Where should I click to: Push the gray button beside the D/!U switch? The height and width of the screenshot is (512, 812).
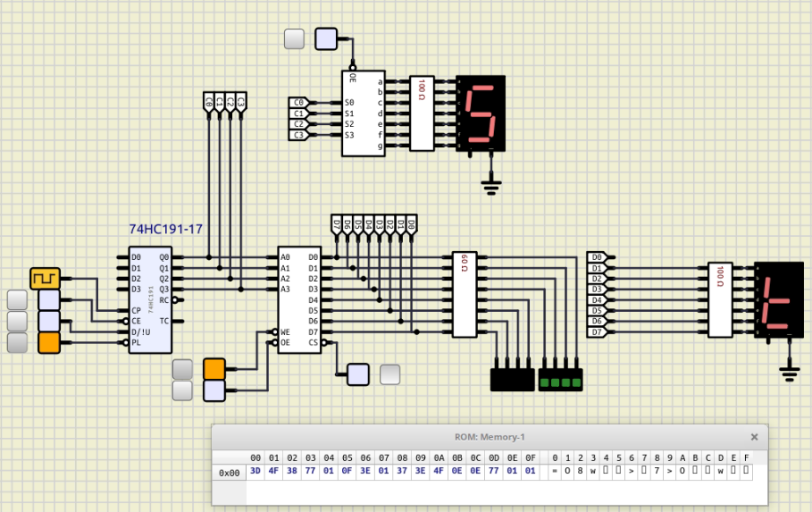[17, 322]
